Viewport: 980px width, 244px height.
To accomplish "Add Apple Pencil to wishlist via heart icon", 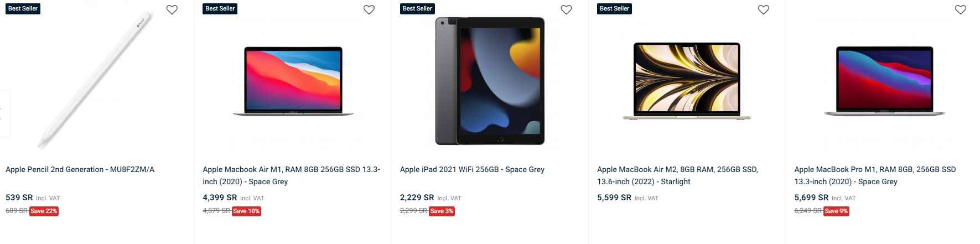I will (172, 10).
